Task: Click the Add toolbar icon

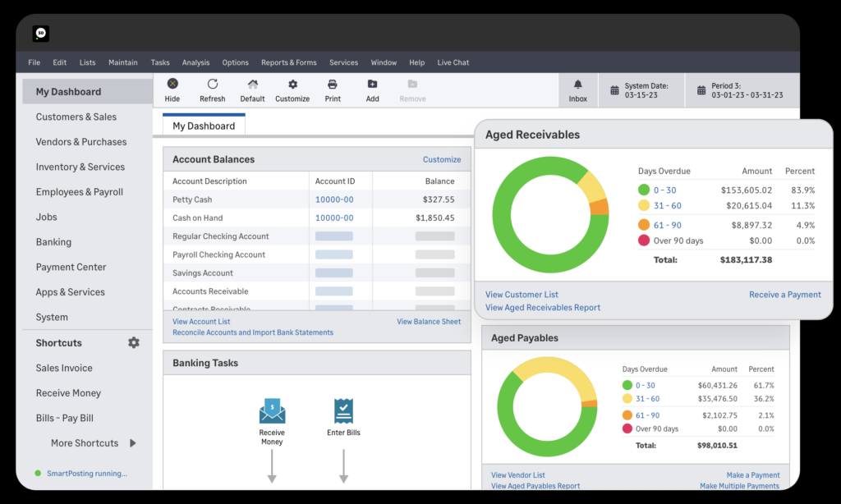Action: 372,84
